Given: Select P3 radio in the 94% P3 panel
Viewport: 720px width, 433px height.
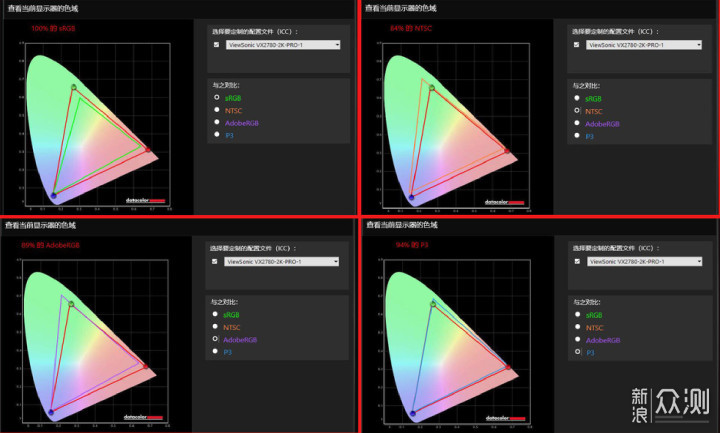Looking at the screenshot, I should [x=578, y=352].
